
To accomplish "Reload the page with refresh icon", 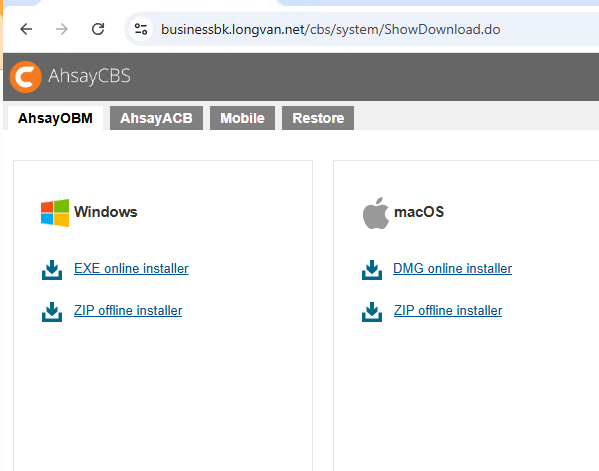I will coord(98,29).
